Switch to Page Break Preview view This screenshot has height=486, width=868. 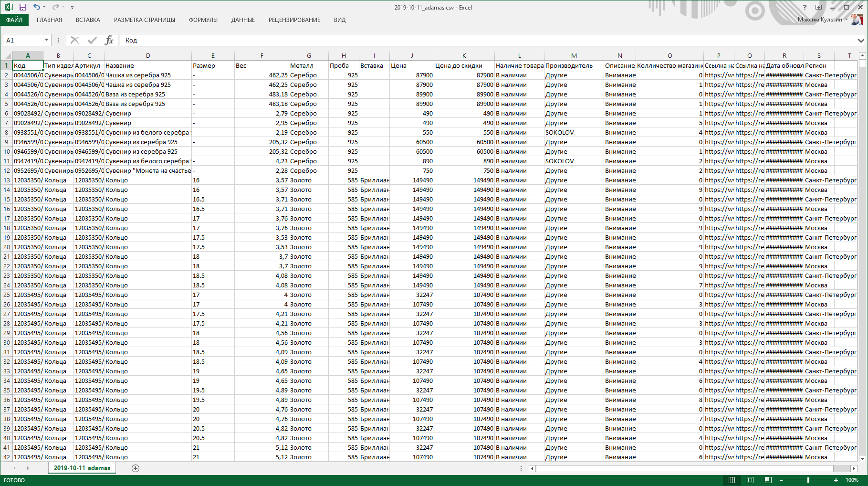[x=768, y=480]
